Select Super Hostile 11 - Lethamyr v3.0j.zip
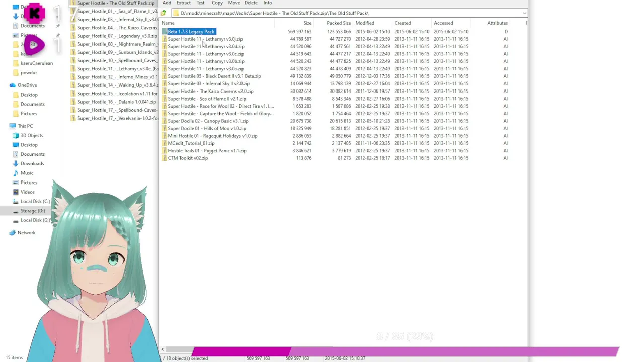The height and width of the screenshot is (362, 644). 205,39
